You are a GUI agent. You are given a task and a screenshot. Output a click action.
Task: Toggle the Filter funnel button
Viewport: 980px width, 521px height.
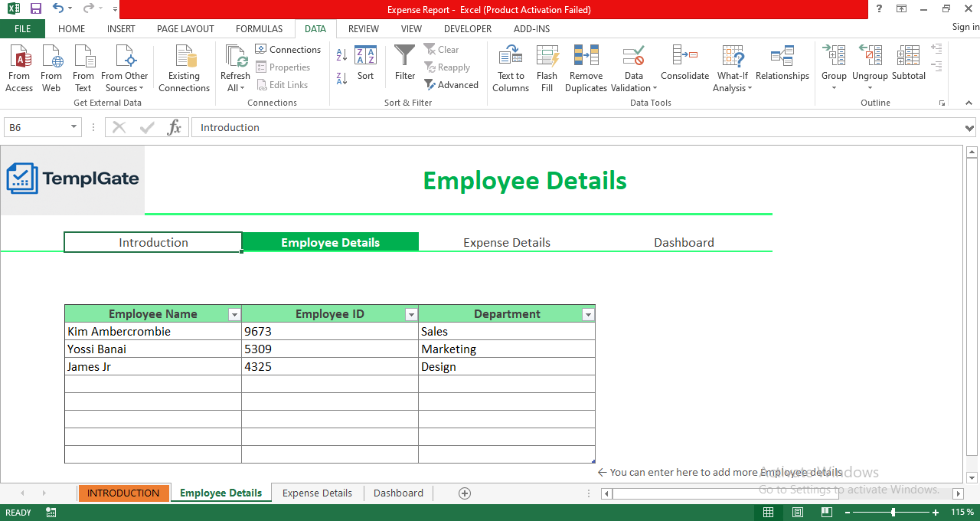pos(405,64)
